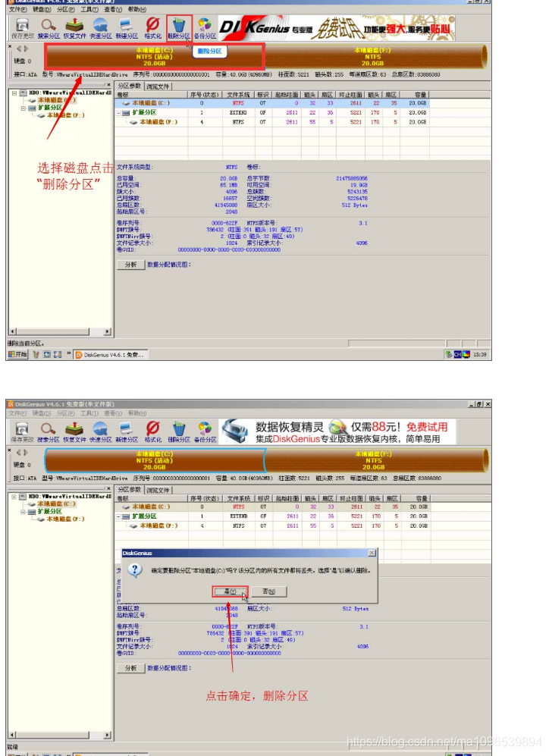Close the disk tree panel in lower screenshot

(x=109, y=488)
